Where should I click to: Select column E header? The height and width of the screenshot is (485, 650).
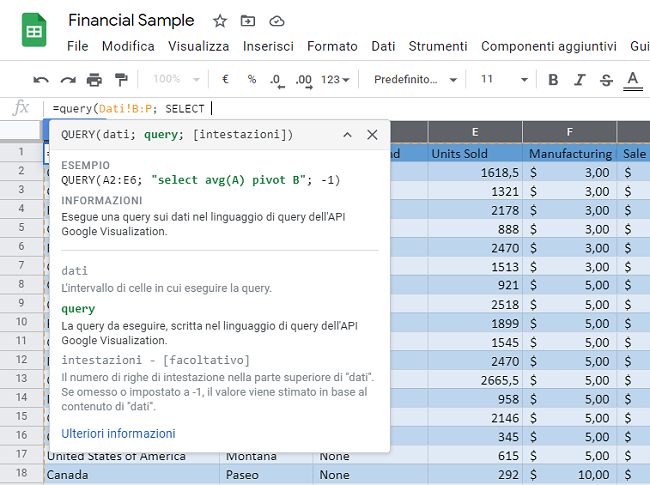475,132
